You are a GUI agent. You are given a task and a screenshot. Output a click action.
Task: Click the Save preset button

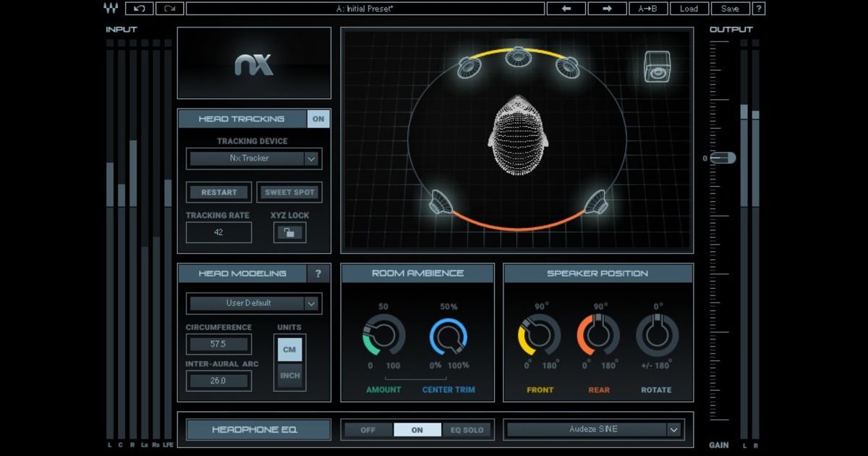[x=731, y=9]
